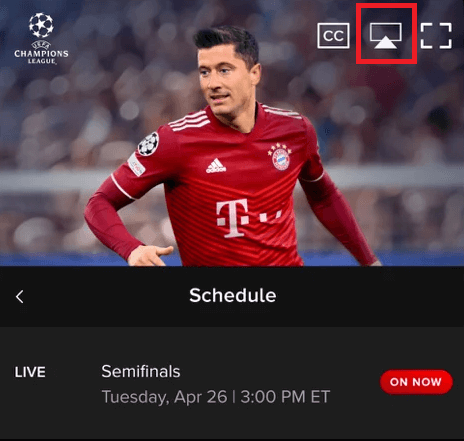Go back using the chevron beside Schedule
The image size is (464, 441).
pyautogui.click(x=20, y=296)
